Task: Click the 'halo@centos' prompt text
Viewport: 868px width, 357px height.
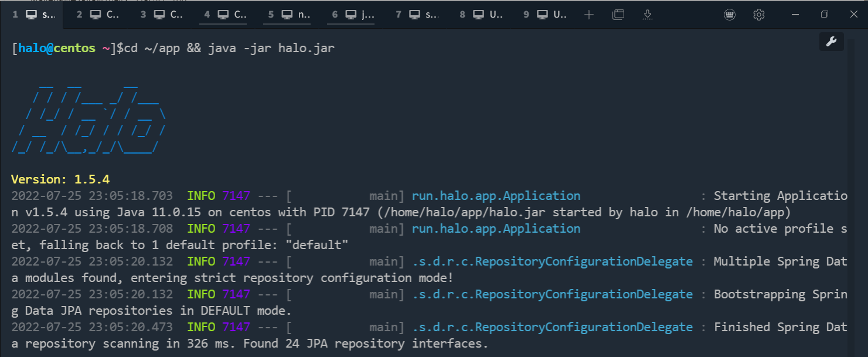Action: coord(57,48)
